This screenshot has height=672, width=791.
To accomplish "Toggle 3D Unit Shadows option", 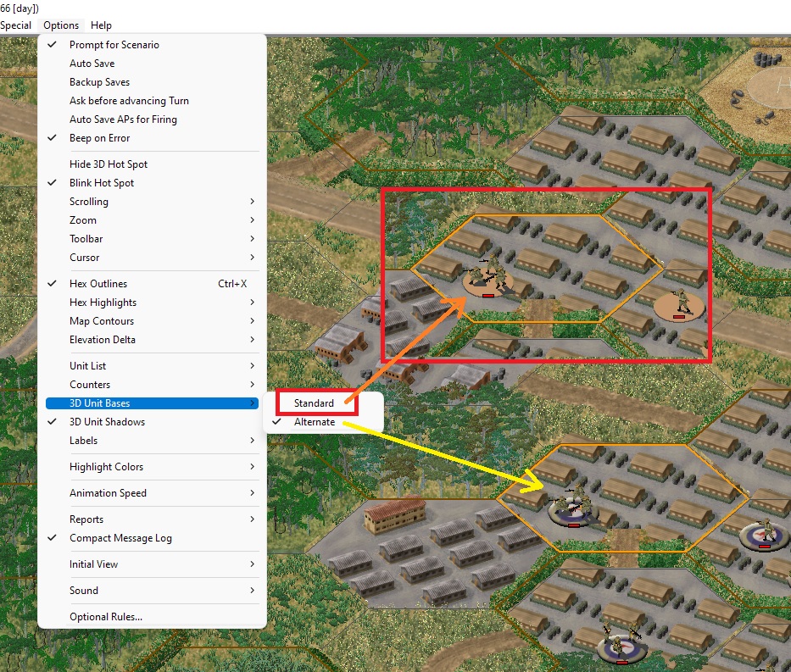I will click(152, 422).
